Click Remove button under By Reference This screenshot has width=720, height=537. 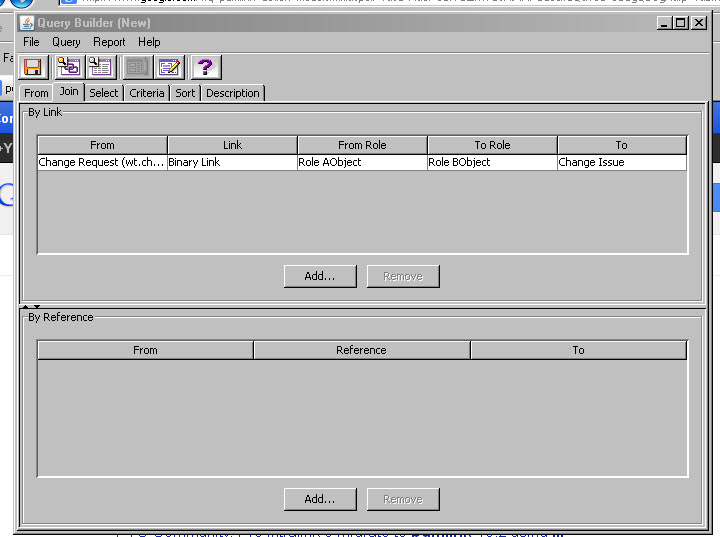[x=403, y=499]
